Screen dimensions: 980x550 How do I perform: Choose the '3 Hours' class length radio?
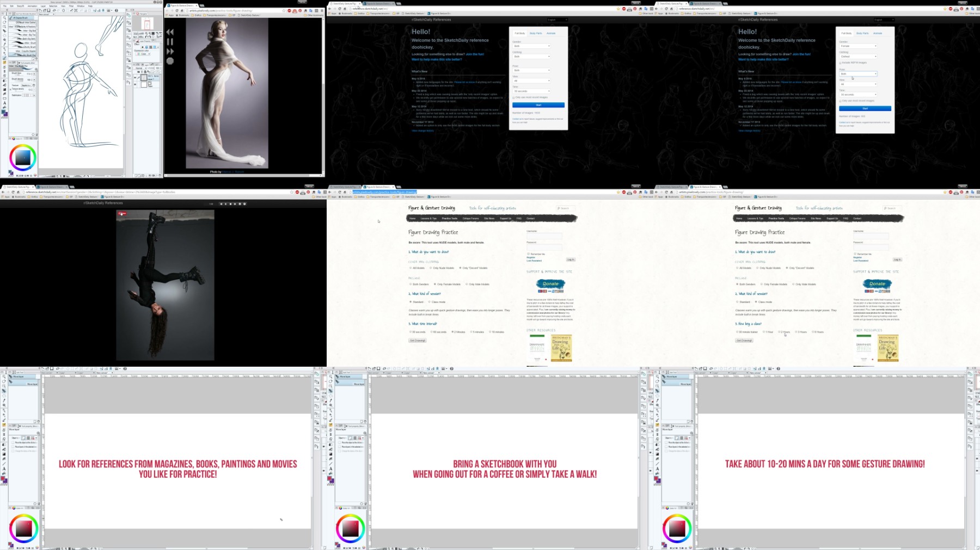click(797, 332)
